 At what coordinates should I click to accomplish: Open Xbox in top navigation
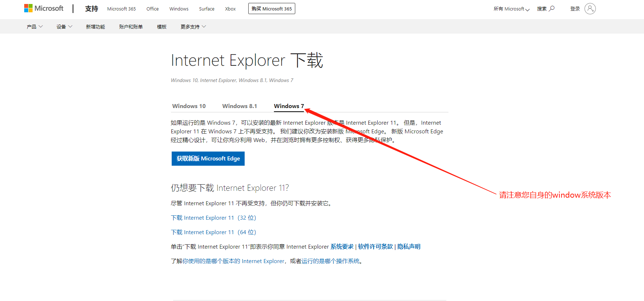coord(230,9)
